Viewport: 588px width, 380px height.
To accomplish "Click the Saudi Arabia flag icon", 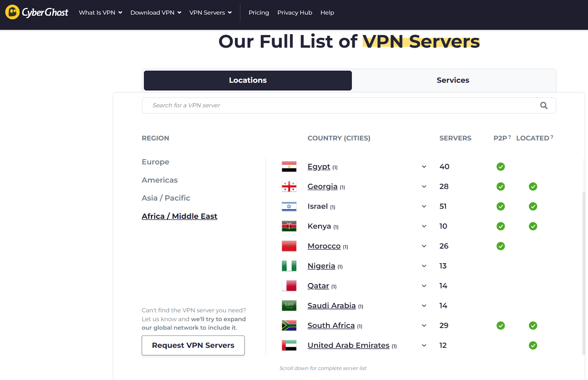I will coord(289,305).
